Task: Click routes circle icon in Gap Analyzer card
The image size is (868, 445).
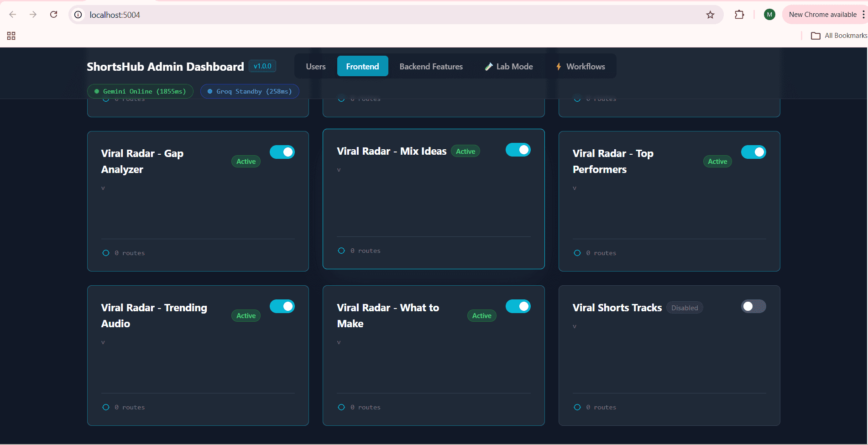Action: [x=106, y=253]
